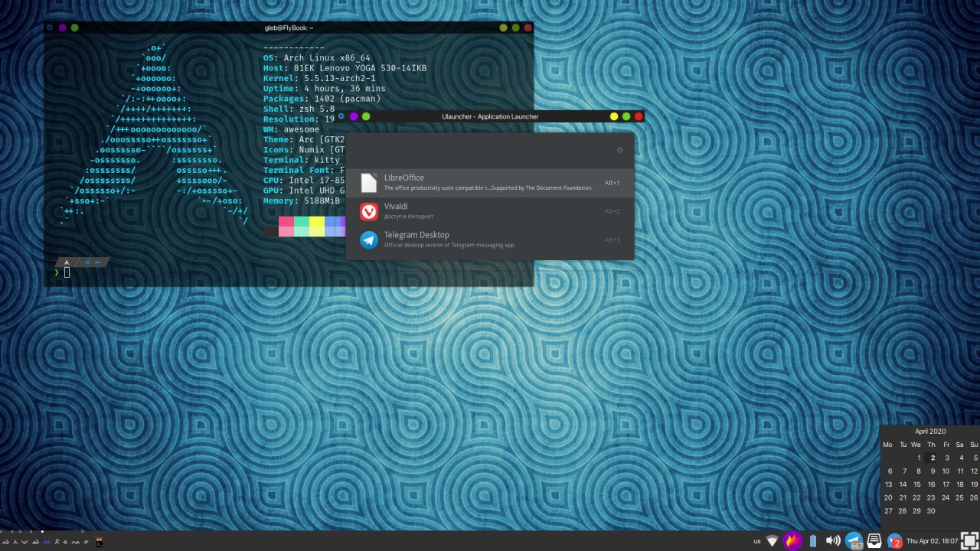Screen dimensions: 980x551
Task: Click 'April 2020' calendar header
Action: tap(930, 432)
